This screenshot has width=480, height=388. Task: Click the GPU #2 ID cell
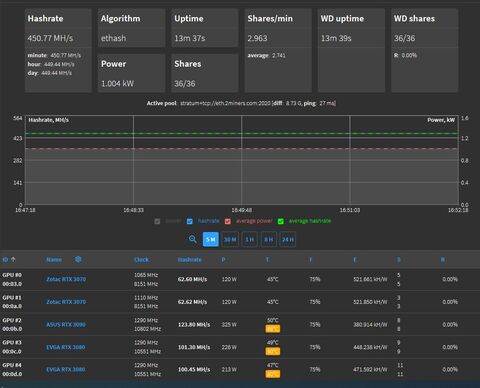pyautogui.click(x=12, y=325)
